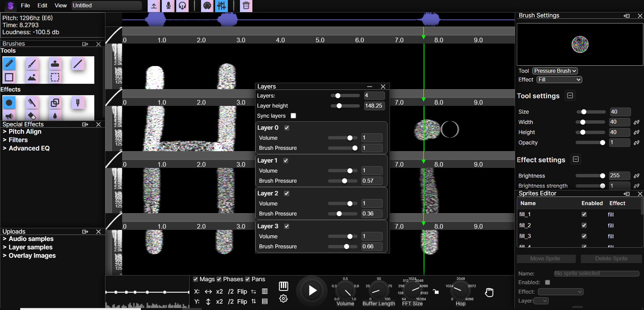Click the X axis x2 button
The image size is (644, 310).
[219, 292]
